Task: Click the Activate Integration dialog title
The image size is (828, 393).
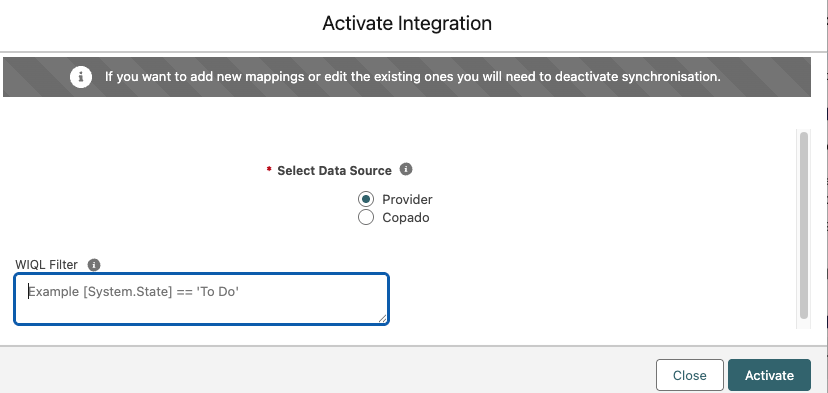Action: point(407,23)
